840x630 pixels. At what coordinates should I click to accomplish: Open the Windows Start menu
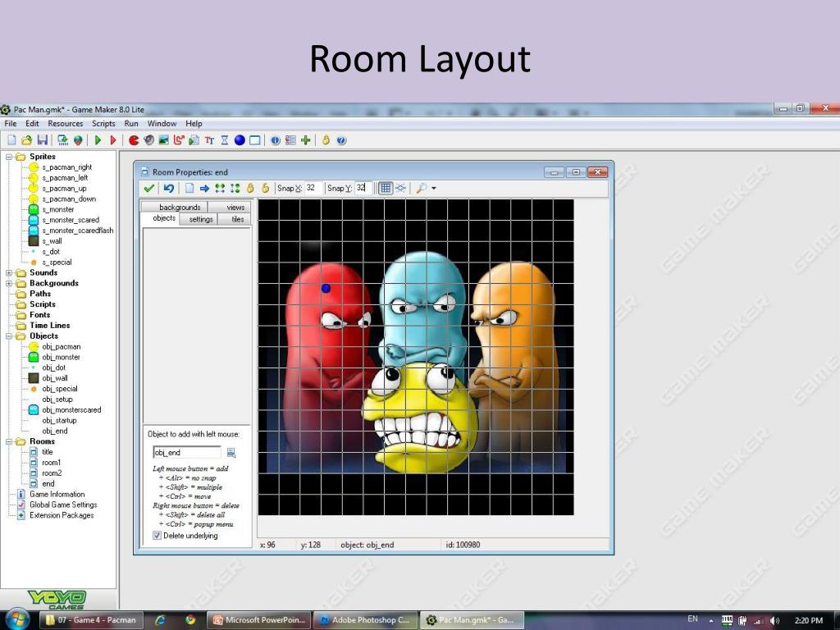(16, 619)
